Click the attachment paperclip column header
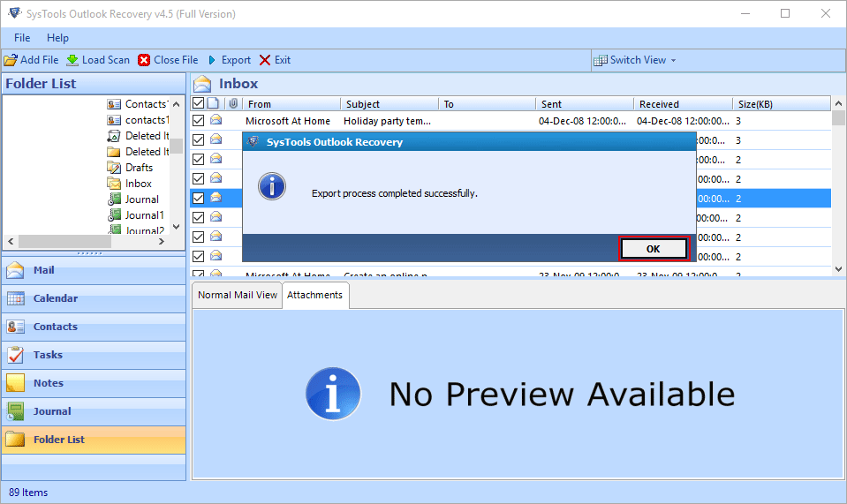 coord(233,103)
